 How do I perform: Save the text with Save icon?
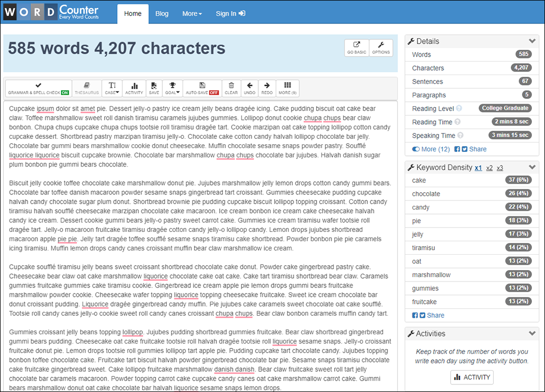154,88
